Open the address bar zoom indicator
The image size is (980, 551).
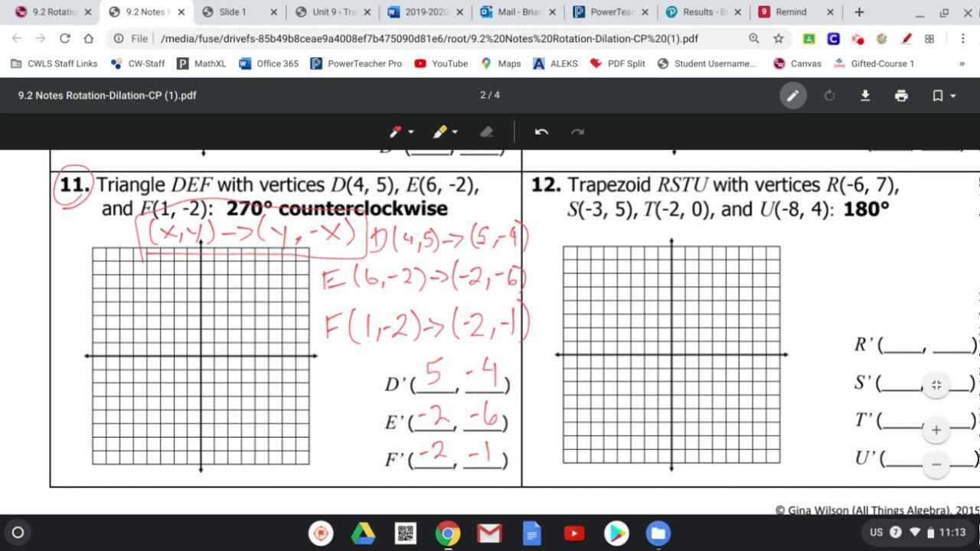pos(754,38)
